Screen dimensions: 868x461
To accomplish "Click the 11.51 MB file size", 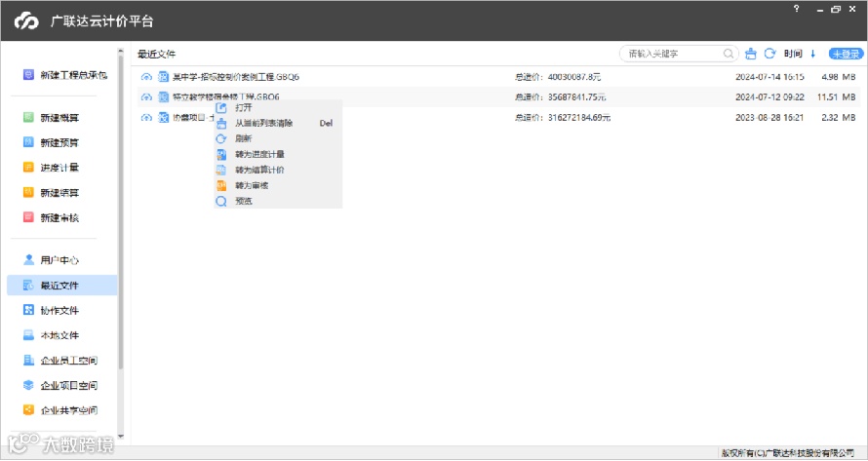I will coord(837,97).
